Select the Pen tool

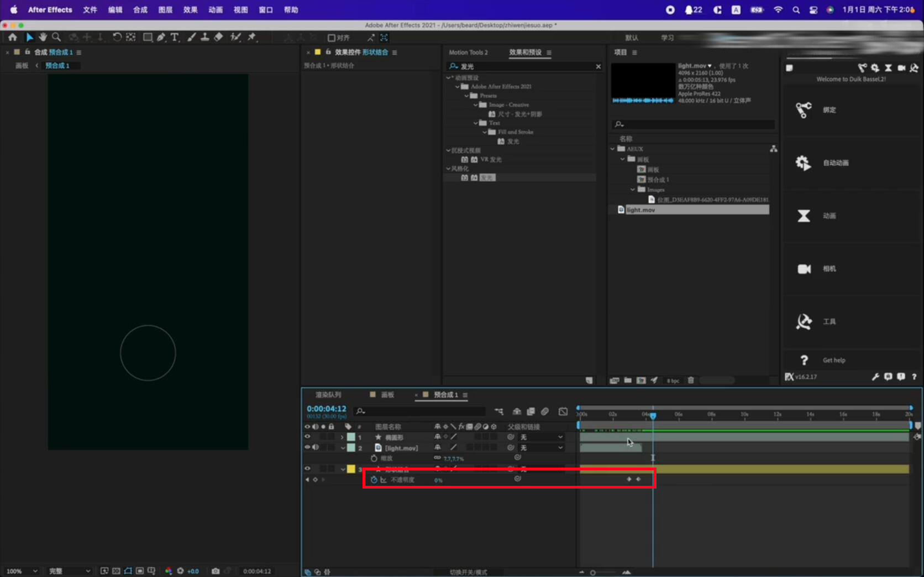point(161,37)
